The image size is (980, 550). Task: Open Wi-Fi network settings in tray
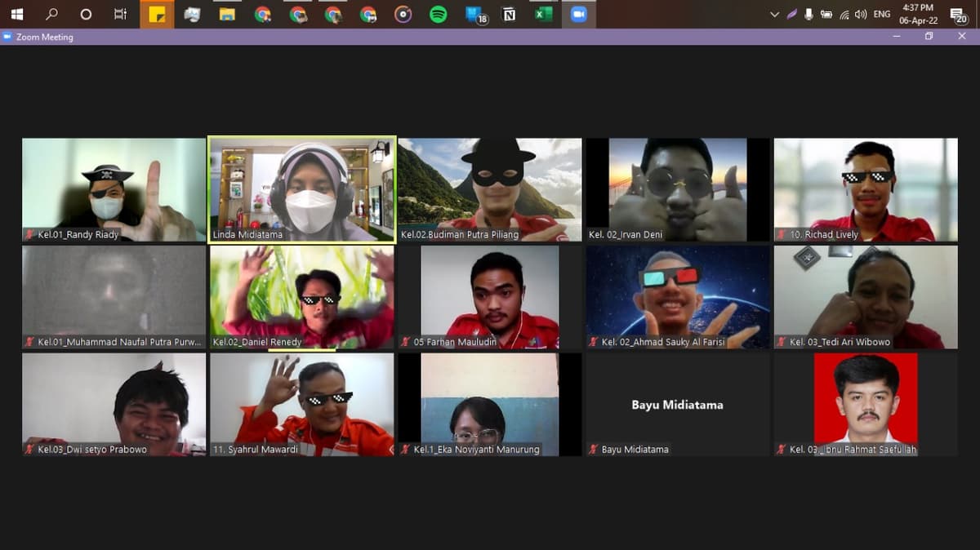click(x=844, y=14)
